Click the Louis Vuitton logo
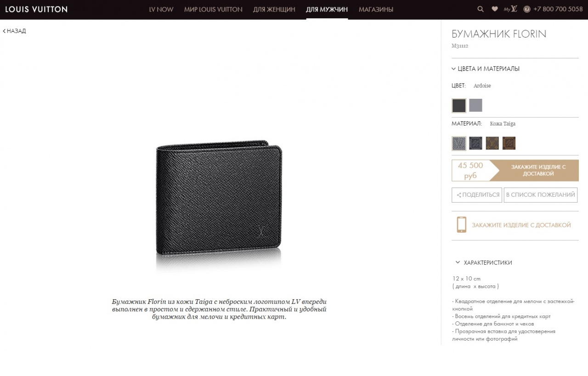Screen dimensions: 588x376 tap(36, 9)
